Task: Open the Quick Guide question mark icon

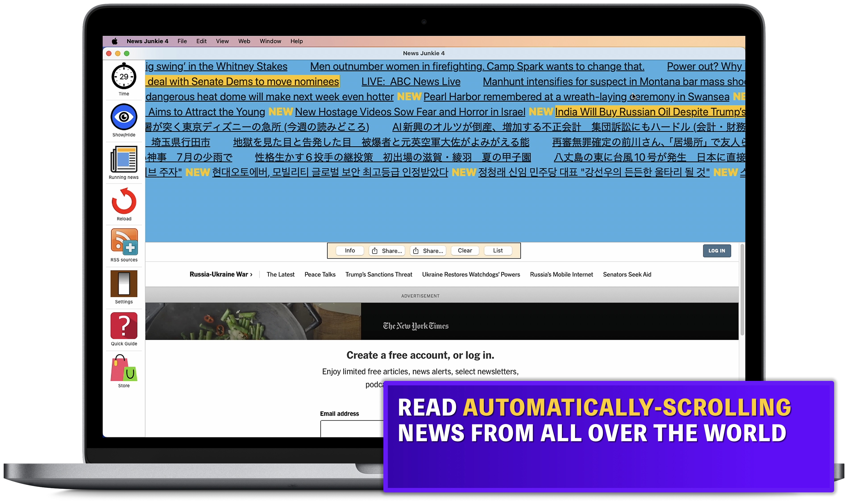Action: tap(124, 325)
